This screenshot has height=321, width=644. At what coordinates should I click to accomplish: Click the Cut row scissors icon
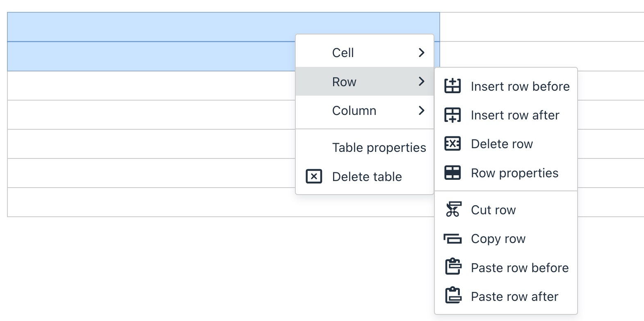[x=453, y=210]
